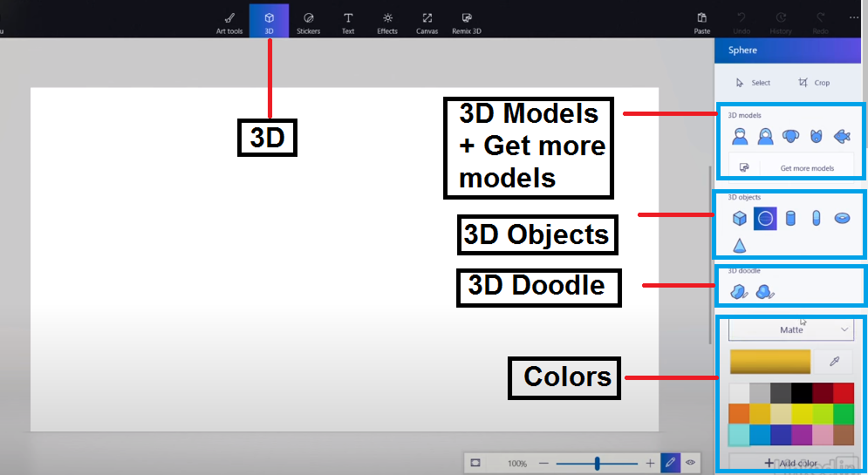Select the fish 3D model
The height and width of the screenshot is (475, 868).
[x=842, y=136]
